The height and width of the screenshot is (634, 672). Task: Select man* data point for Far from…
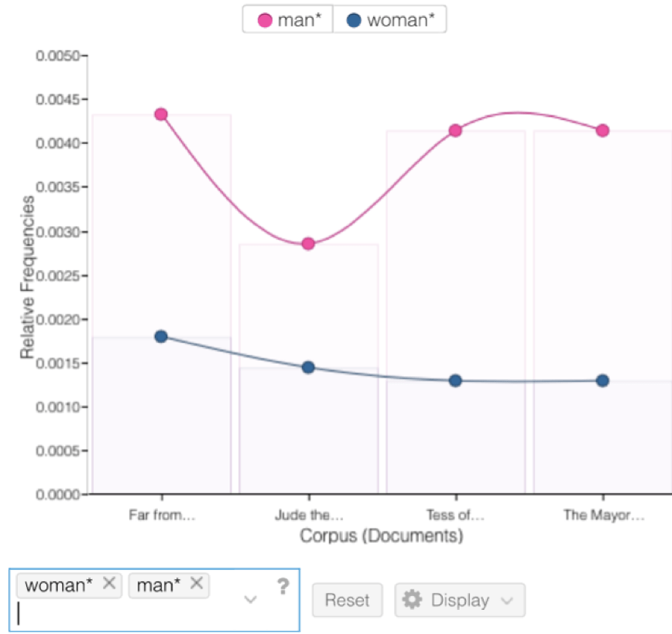pyautogui.click(x=161, y=115)
